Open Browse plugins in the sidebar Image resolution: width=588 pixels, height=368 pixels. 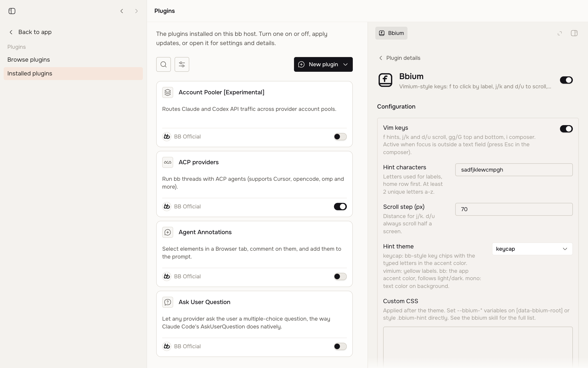click(73, 60)
